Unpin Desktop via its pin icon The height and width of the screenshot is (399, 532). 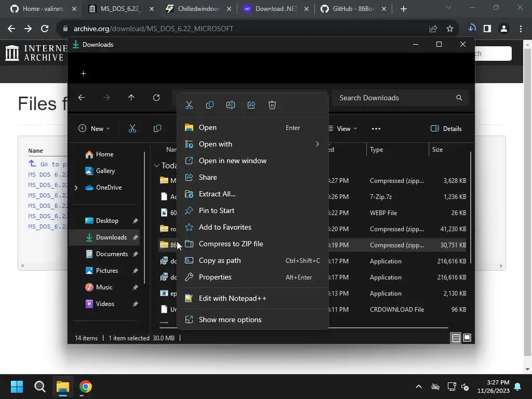tap(136, 221)
